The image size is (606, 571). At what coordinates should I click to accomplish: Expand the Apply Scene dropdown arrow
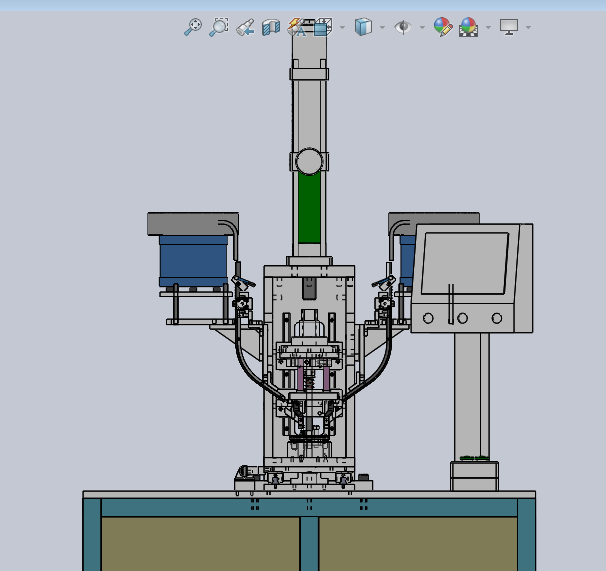pos(488,27)
